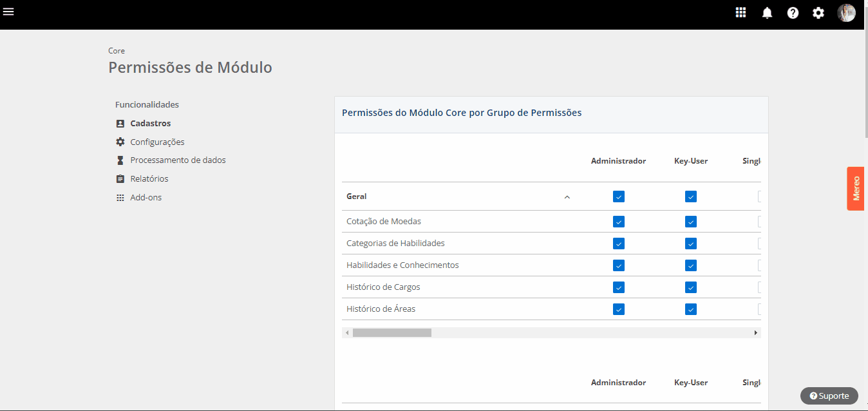Open the hamburger main menu
Screen dimensions: 868x411
pos(8,12)
